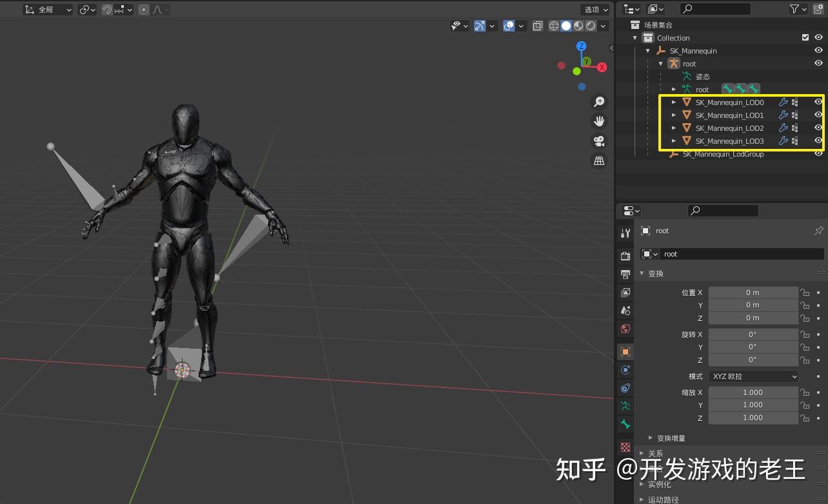This screenshot has height=504, width=828.
Task: Switch to the 姿态 pose item under root
Action: (702, 76)
